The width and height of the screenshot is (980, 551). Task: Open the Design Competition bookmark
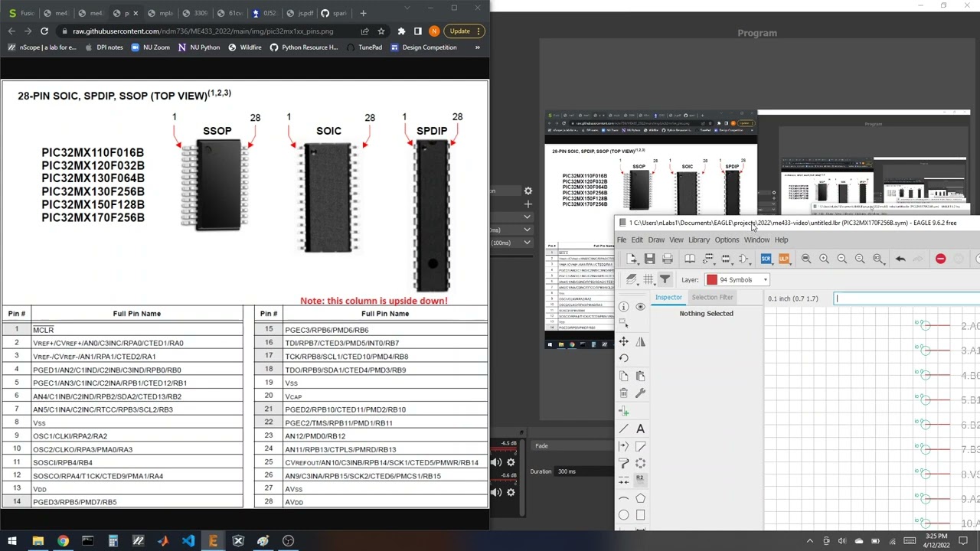pyautogui.click(x=423, y=47)
